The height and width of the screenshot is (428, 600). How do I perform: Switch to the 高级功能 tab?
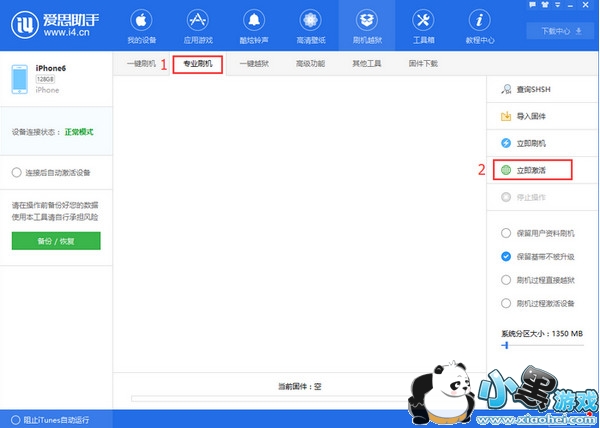point(310,63)
